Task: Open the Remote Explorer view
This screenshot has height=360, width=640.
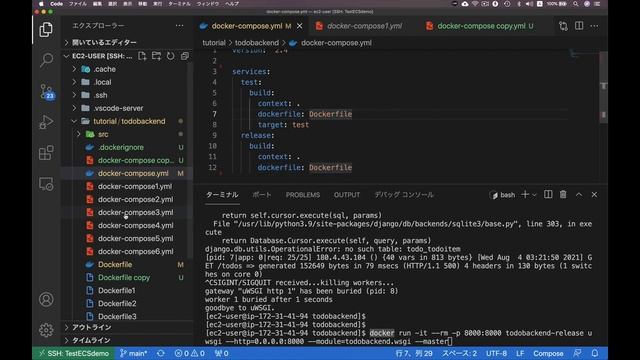Action: click(x=46, y=184)
